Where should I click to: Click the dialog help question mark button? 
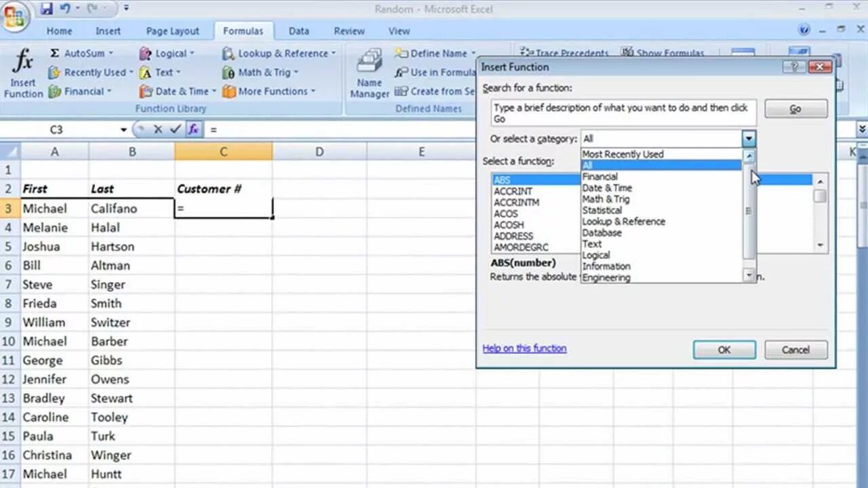[794, 67]
